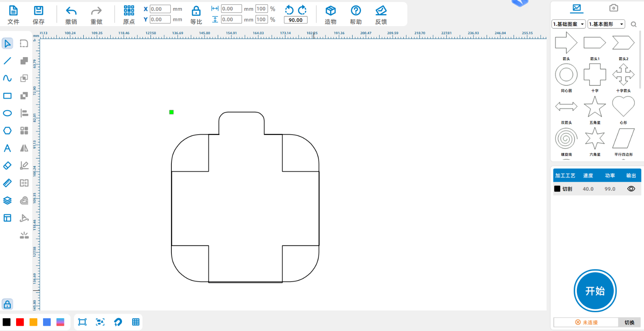Switch to the camera tab
The width and height of the screenshot is (644, 331).
tap(613, 8)
